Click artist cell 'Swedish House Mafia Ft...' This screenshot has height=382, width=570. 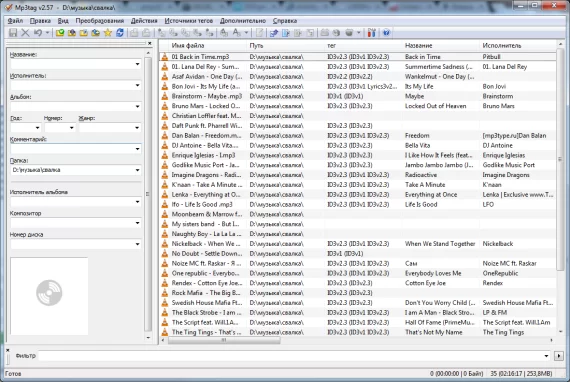click(x=518, y=302)
